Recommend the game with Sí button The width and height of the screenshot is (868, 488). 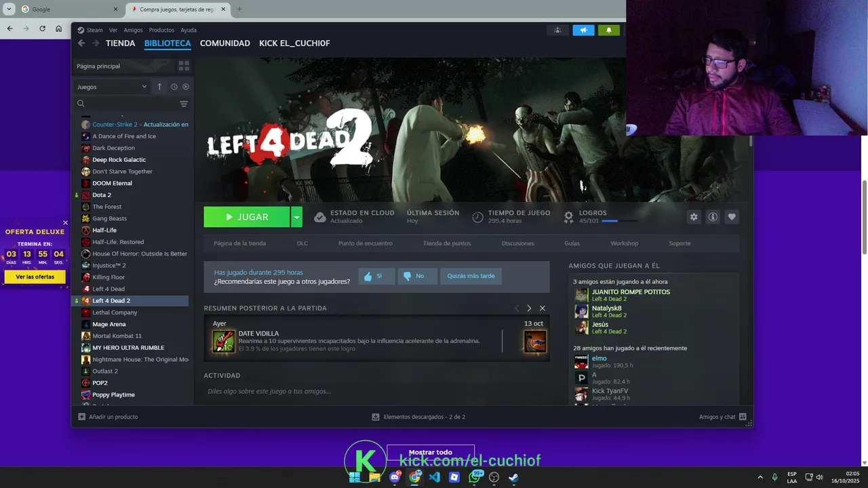[x=376, y=276]
